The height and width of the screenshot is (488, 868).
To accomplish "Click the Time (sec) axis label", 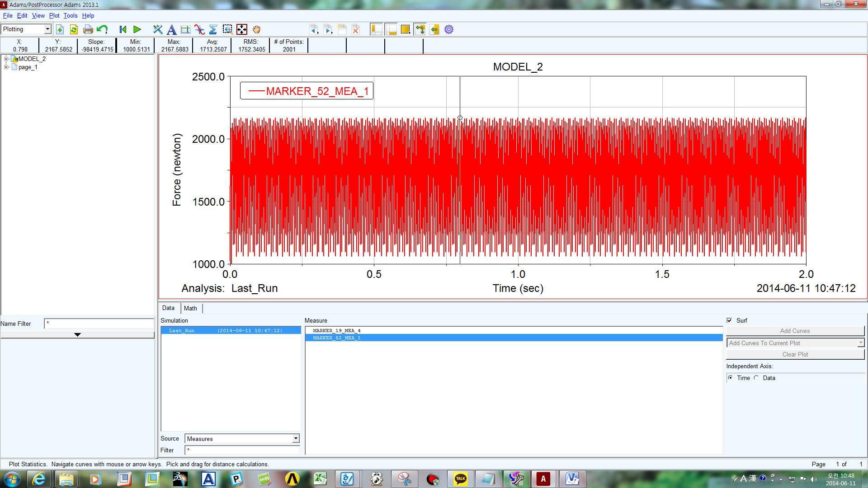I will point(518,288).
